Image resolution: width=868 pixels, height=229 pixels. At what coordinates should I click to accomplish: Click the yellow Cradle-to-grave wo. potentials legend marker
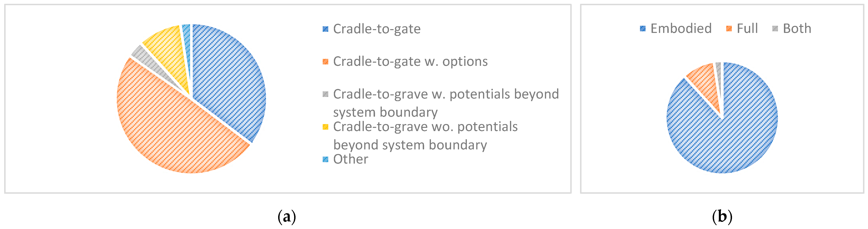325,127
